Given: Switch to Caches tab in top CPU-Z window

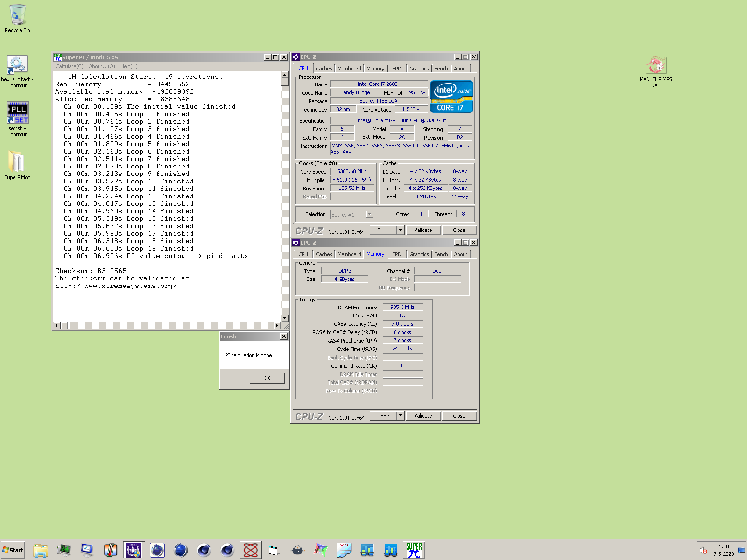Looking at the screenshot, I should click(x=324, y=69).
